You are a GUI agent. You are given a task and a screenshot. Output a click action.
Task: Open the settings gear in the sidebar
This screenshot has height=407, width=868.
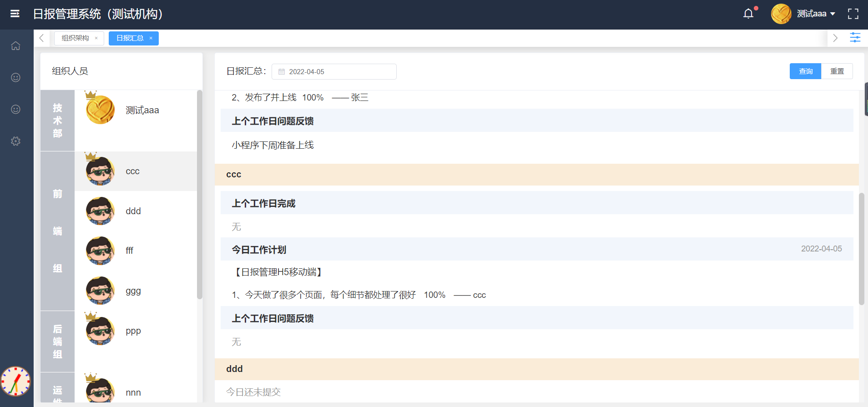click(15, 141)
